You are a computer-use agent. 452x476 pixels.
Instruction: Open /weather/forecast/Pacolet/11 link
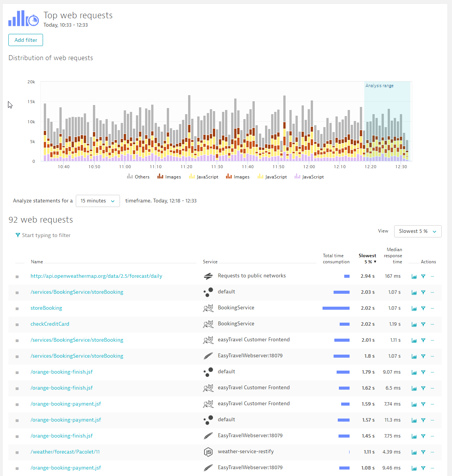(x=65, y=452)
